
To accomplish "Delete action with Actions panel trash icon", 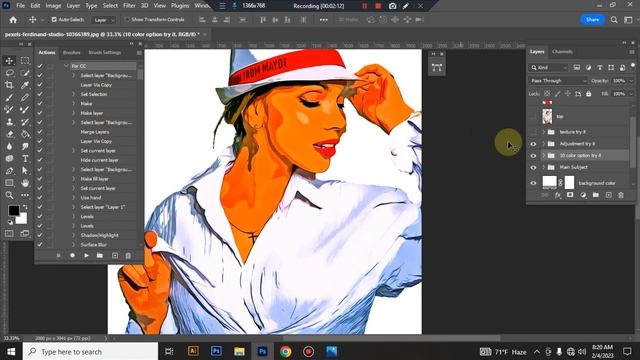I will tap(128, 256).
